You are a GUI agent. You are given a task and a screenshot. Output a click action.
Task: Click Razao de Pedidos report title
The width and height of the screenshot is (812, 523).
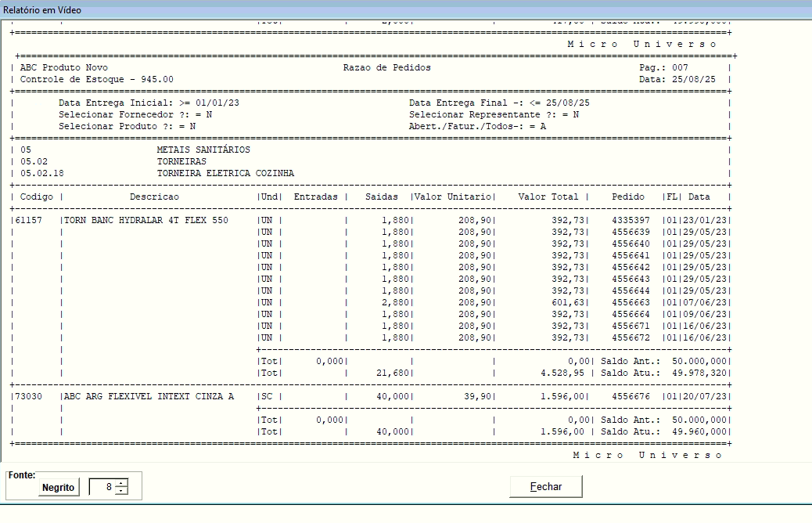(x=387, y=67)
